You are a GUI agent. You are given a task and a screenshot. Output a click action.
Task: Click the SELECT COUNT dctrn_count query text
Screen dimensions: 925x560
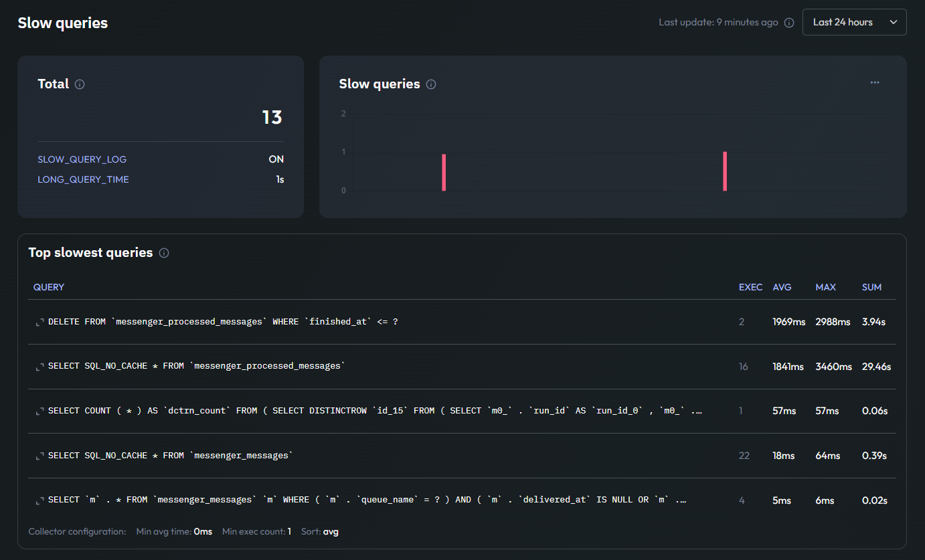[375, 411]
